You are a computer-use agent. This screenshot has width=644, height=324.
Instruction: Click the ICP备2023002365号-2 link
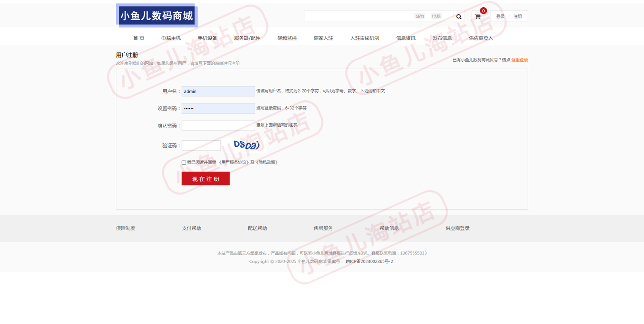(x=369, y=261)
